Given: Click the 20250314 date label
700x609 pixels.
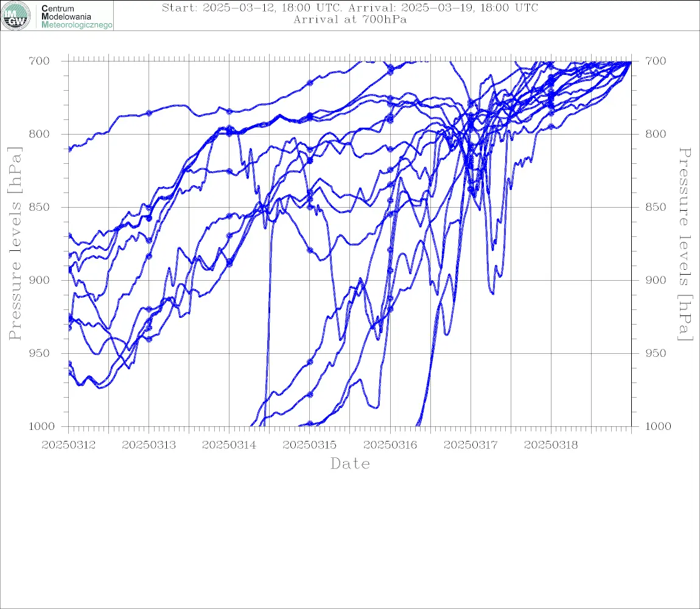Looking at the screenshot, I should (229, 445).
